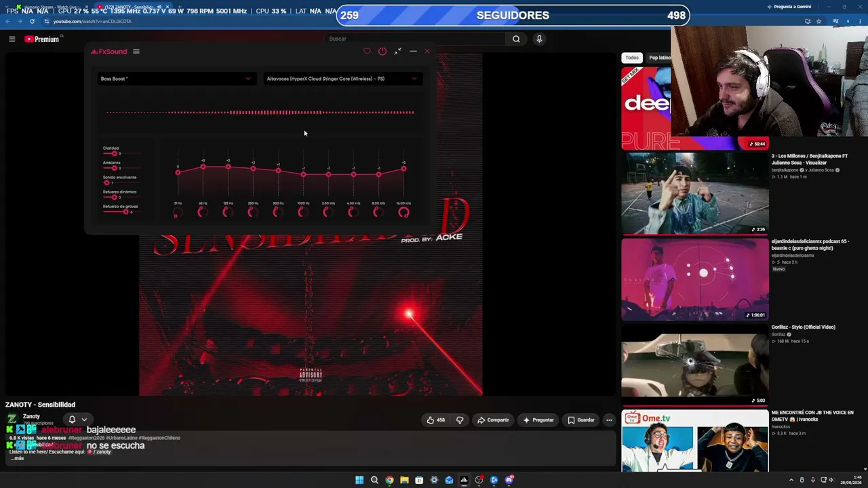Open the OmeTV JB the voice thumbnail
Image resolution: width=868 pixels, height=488 pixels.
pyautogui.click(x=695, y=441)
